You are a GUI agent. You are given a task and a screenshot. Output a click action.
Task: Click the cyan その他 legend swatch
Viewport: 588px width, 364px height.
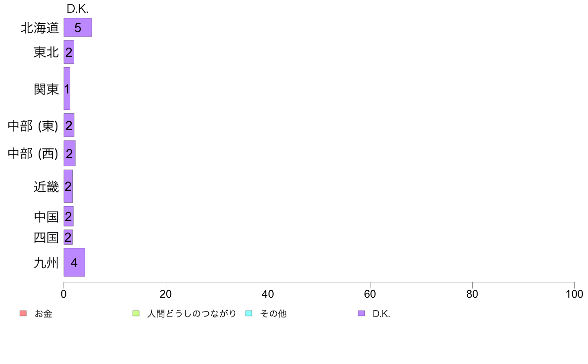248,314
